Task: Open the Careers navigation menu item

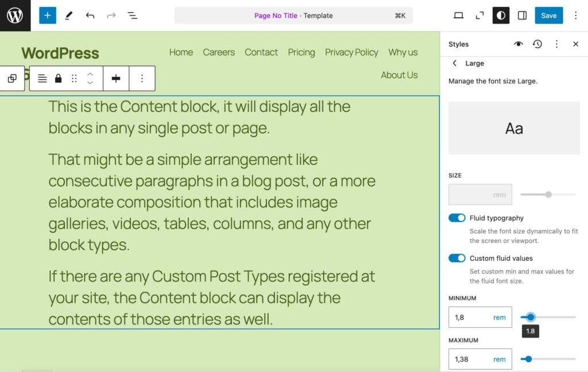Action: coord(219,52)
